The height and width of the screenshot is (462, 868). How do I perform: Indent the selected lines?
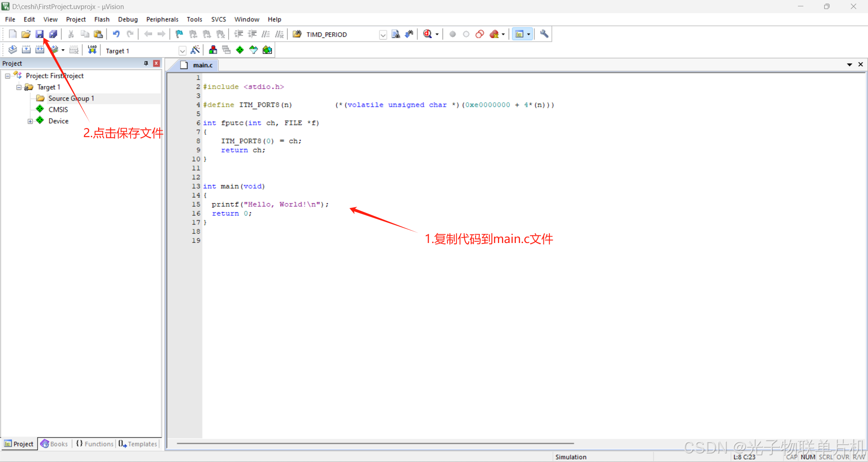click(239, 34)
